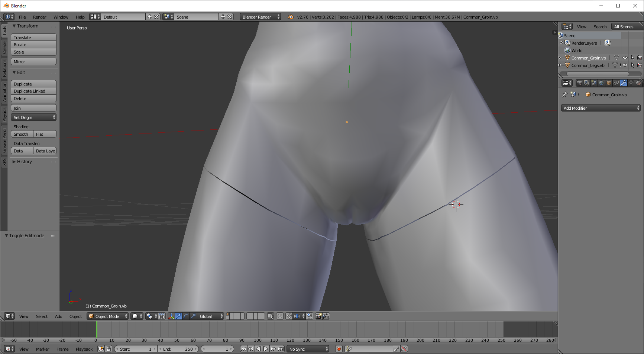This screenshot has width=644, height=354.
Task: Select the scale manipulator icon
Action: click(x=193, y=316)
